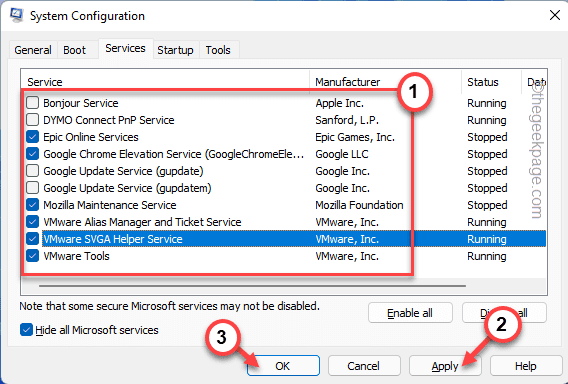
Task: Close the System Configuration window
Action: (555, 15)
